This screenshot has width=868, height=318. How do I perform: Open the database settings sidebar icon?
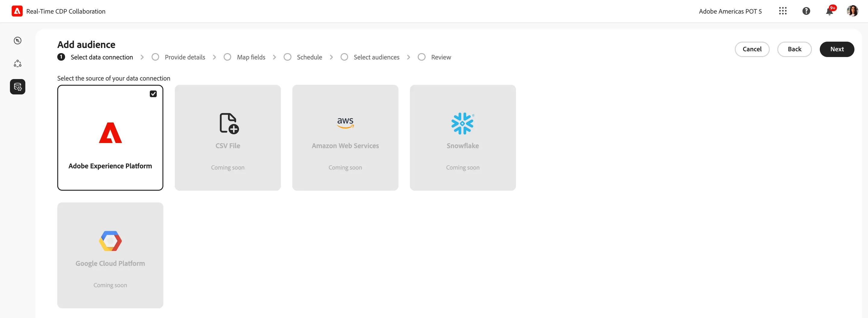pyautogui.click(x=17, y=87)
